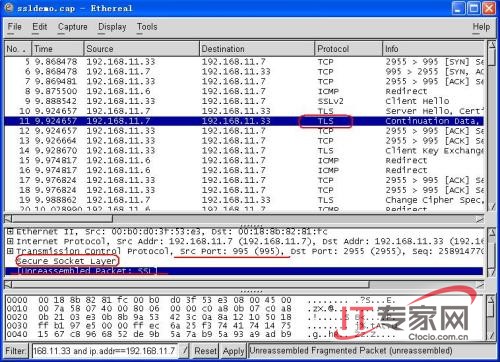The height and width of the screenshot is (362, 500).
Task: Expand the Internet Protocol tree node
Action: click(x=10, y=241)
